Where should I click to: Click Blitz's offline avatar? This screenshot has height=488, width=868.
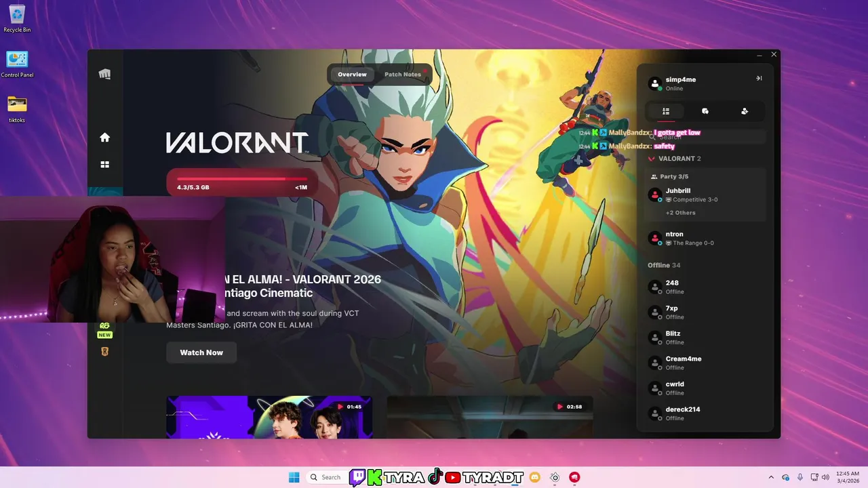click(655, 338)
